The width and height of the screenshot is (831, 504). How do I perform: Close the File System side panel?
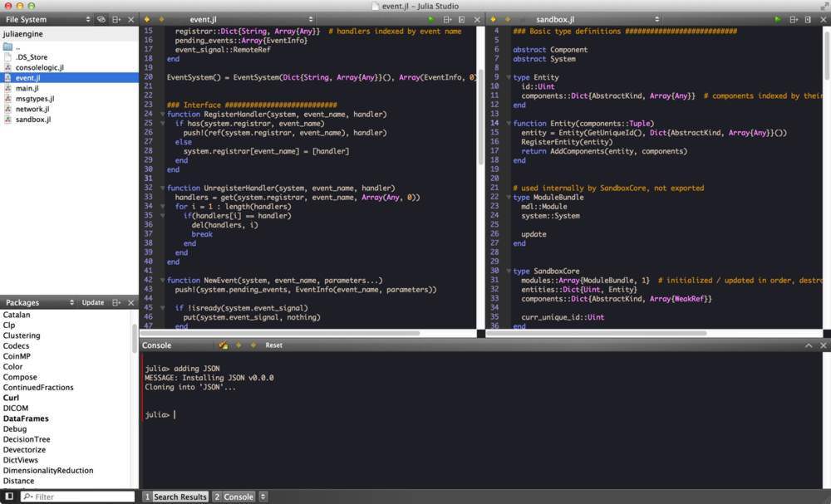tap(131, 20)
